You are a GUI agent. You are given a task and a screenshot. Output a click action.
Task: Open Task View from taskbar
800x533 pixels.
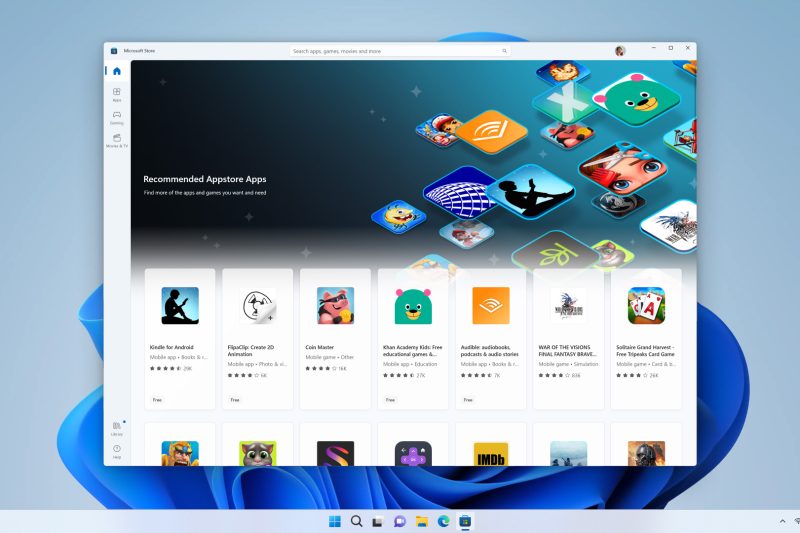coord(378,521)
